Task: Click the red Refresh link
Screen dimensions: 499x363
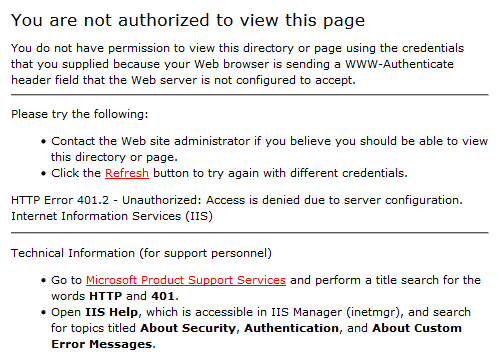Action: click(x=127, y=173)
